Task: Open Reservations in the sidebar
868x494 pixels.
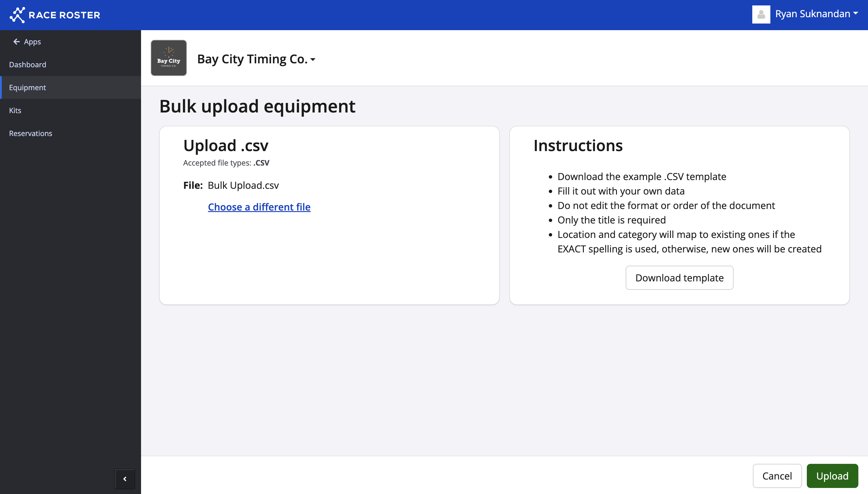Action: (30, 133)
